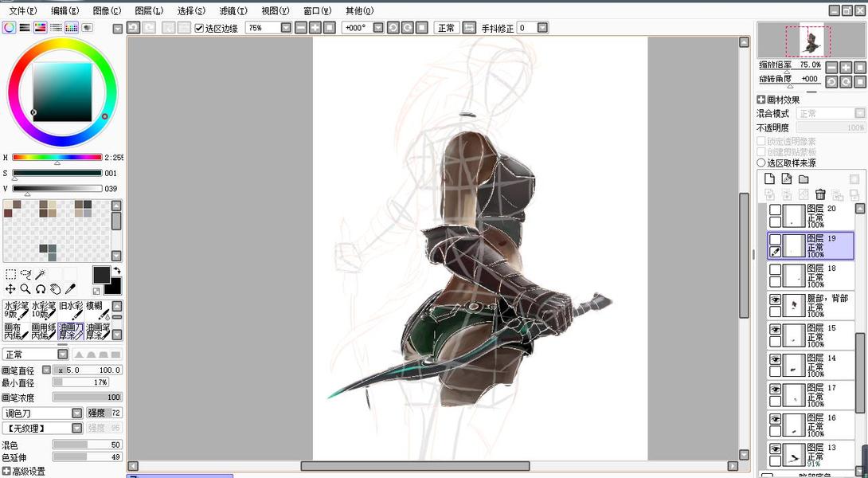
Task: Open the 视图(V) menu
Action: coord(275,10)
